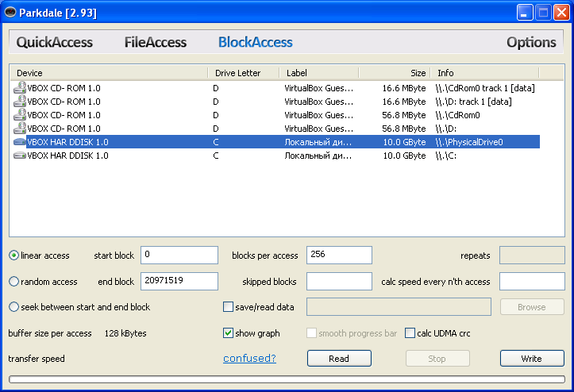This screenshot has width=574, height=392.
Task: Focus the end block input field
Action: (x=179, y=281)
